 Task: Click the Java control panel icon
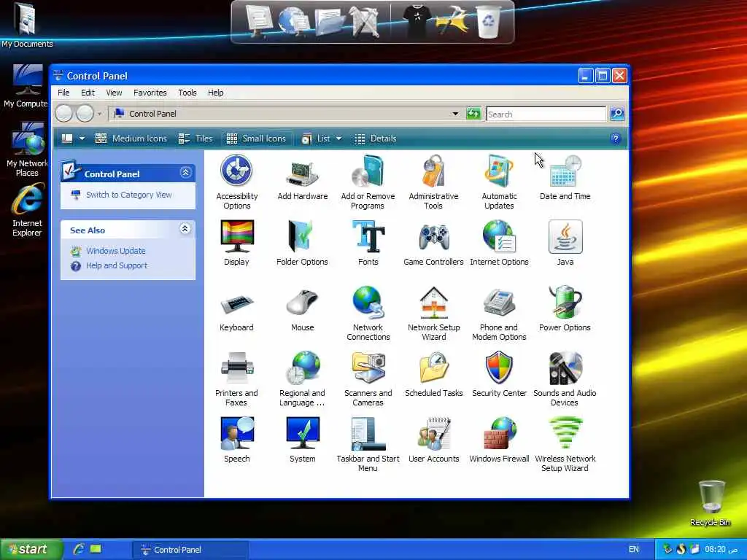click(x=565, y=243)
